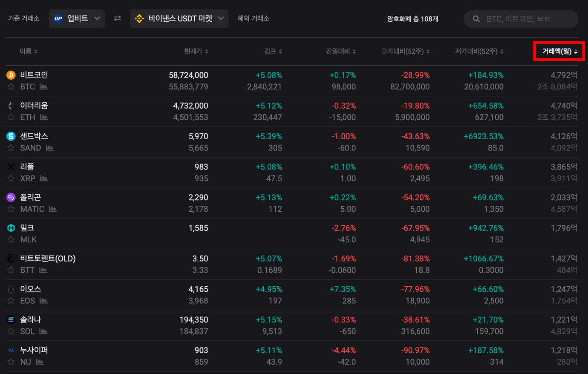This screenshot has height=374, width=588.
Task: Click the Bitcoin coin logo icon
Action: pos(11,75)
